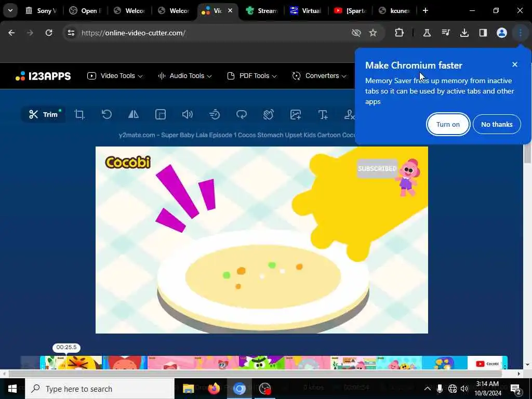Open site information icon in address bar

[71, 33]
